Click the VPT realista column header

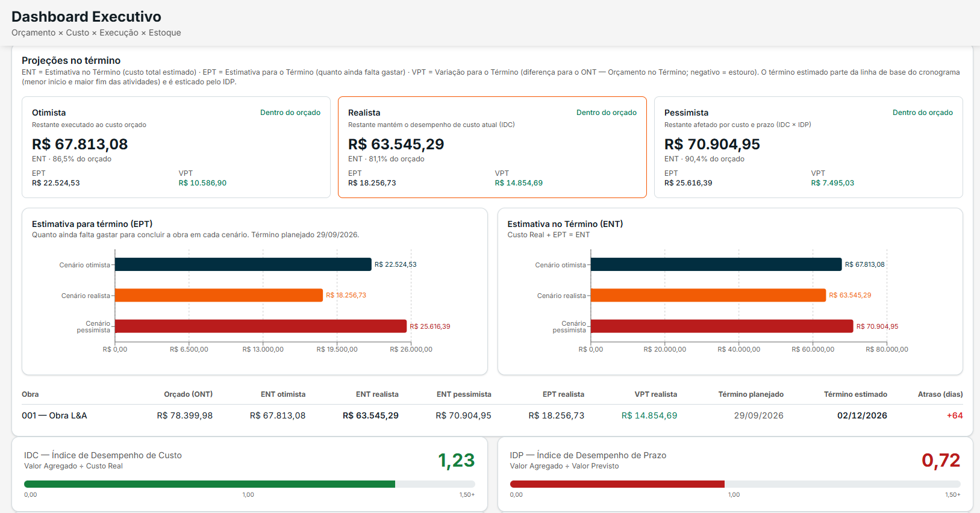pos(656,394)
